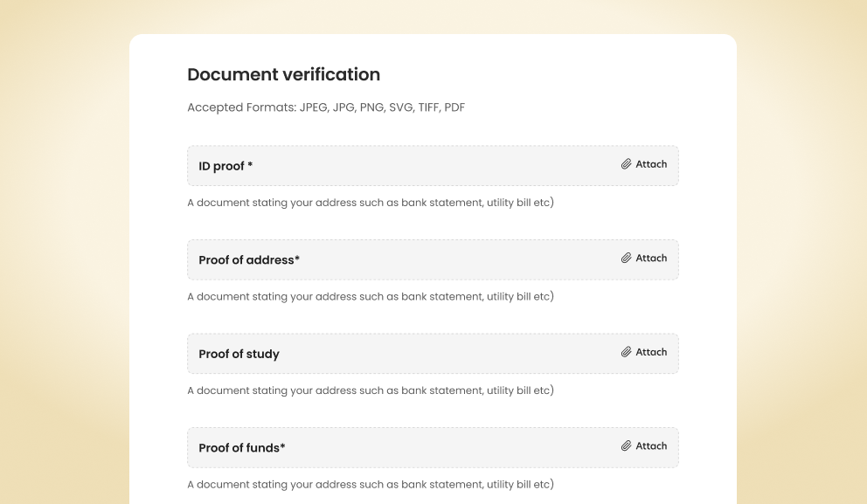Click the Document verification heading

(x=283, y=75)
